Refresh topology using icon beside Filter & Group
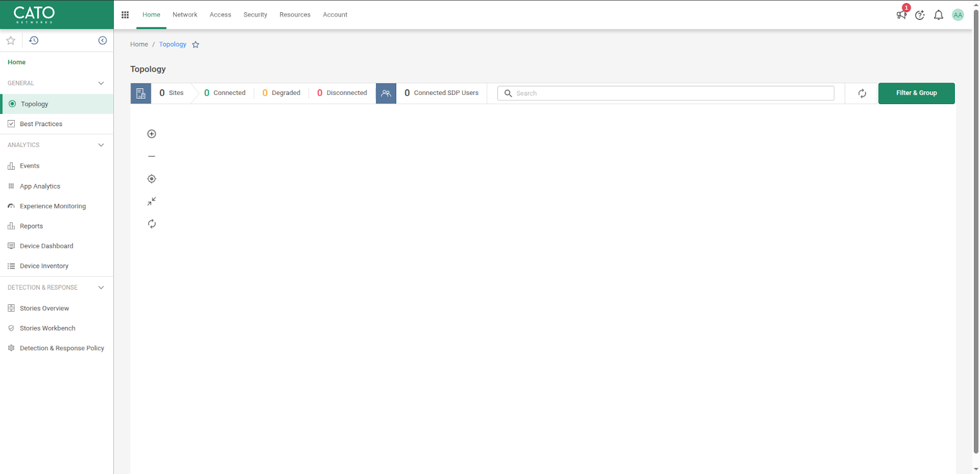 click(862, 93)
